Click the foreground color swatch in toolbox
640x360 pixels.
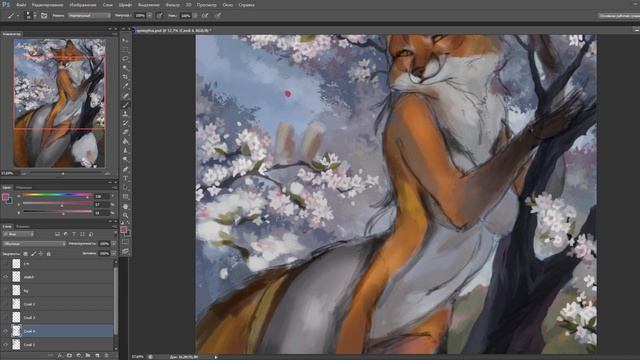click(123, 230)
